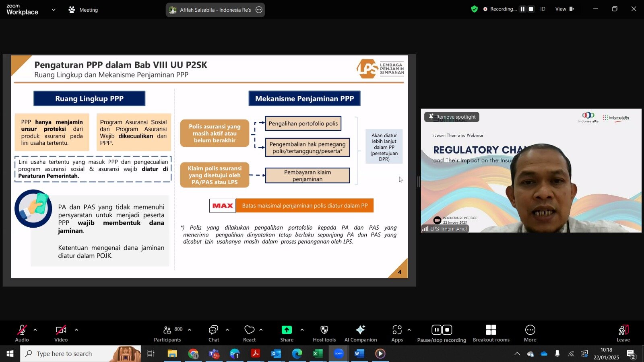Image resolution: width=644 pixels, height=362 pixels.
Task: Open the More options menu
Action: tap(530, 333)
